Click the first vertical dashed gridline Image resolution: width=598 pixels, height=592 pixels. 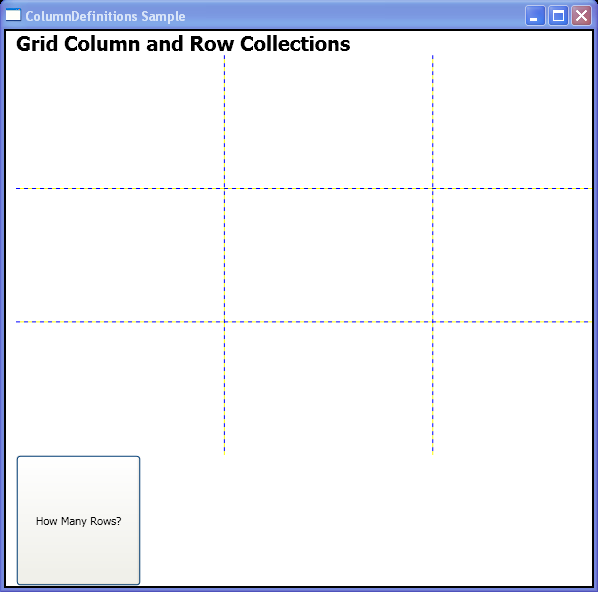click(224, 255)
